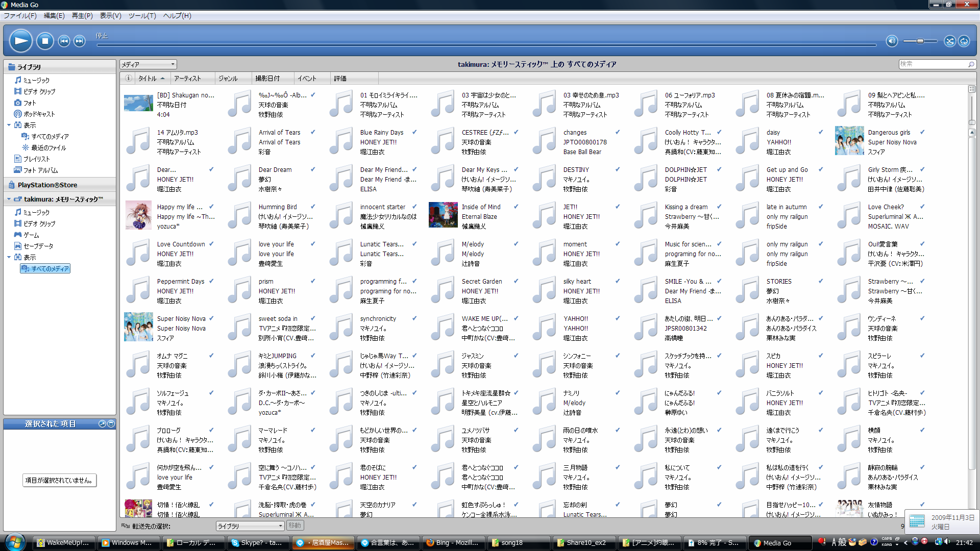Open the 表示(V) menu
This screenshot has height=551, width=980.
click(x=110, y=16)
